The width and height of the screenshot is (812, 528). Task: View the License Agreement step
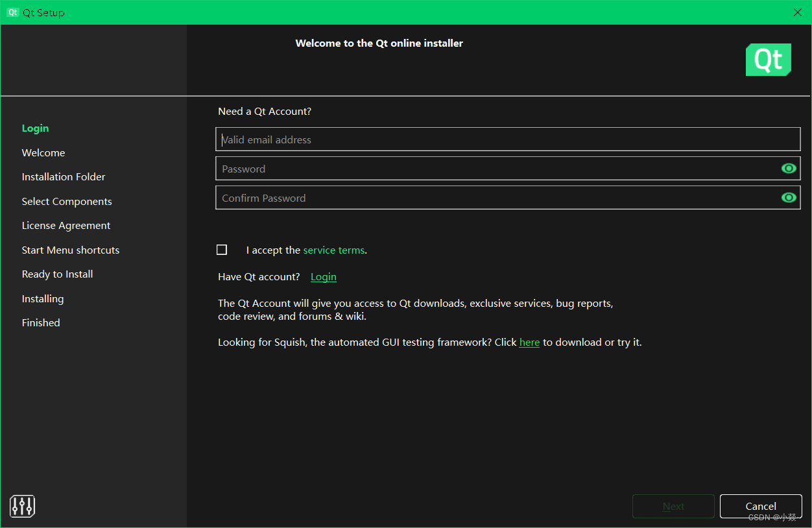click(66, 225)
